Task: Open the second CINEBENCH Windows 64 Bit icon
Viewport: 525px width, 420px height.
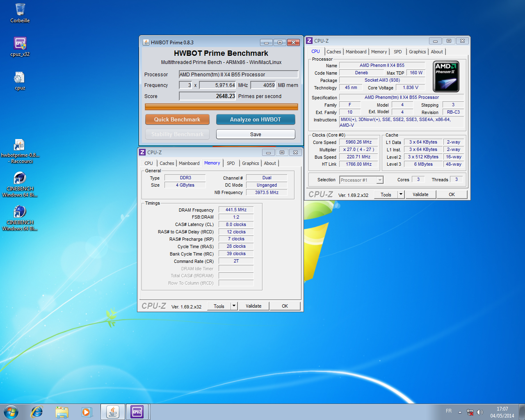Action: [x=20, y=218]
